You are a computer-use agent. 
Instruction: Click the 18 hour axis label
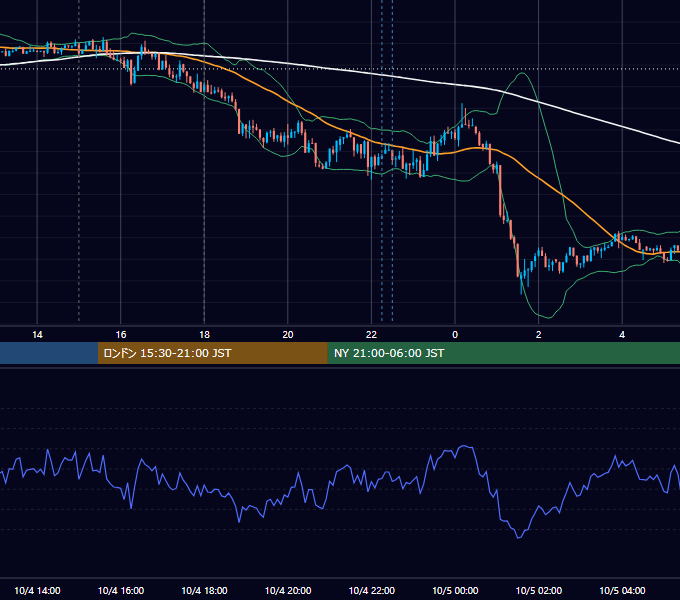click(204, 335)
